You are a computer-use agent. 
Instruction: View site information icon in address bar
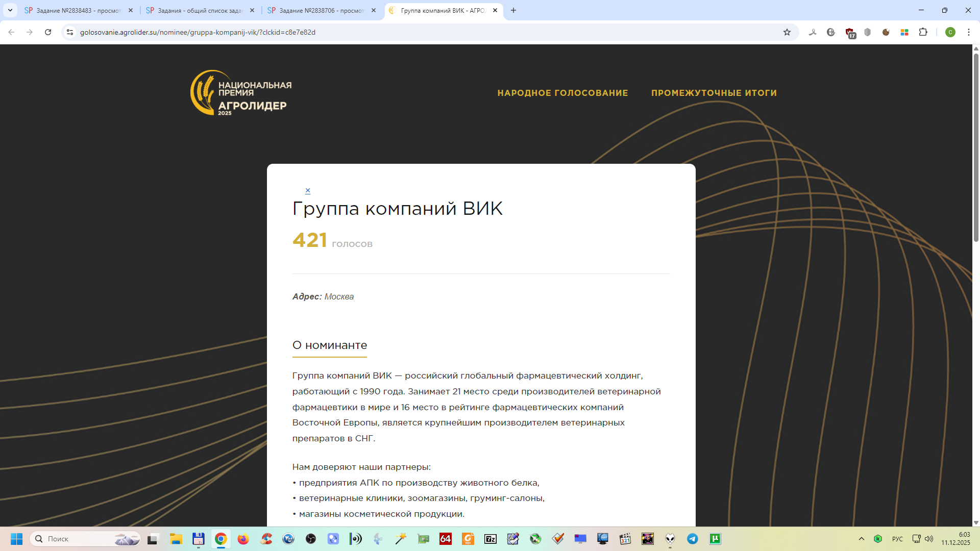pos(70,32)
